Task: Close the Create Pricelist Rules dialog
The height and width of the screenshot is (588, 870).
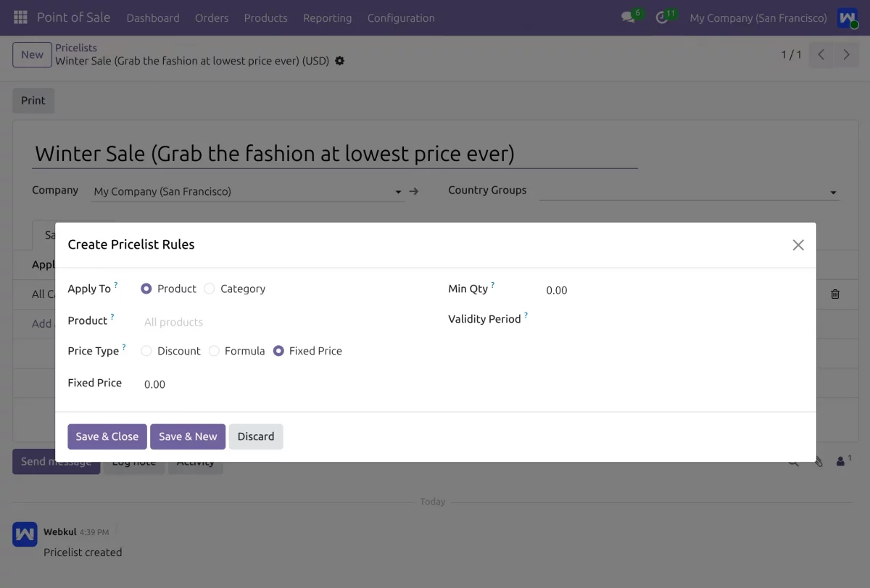Action: tap(798, 245)
